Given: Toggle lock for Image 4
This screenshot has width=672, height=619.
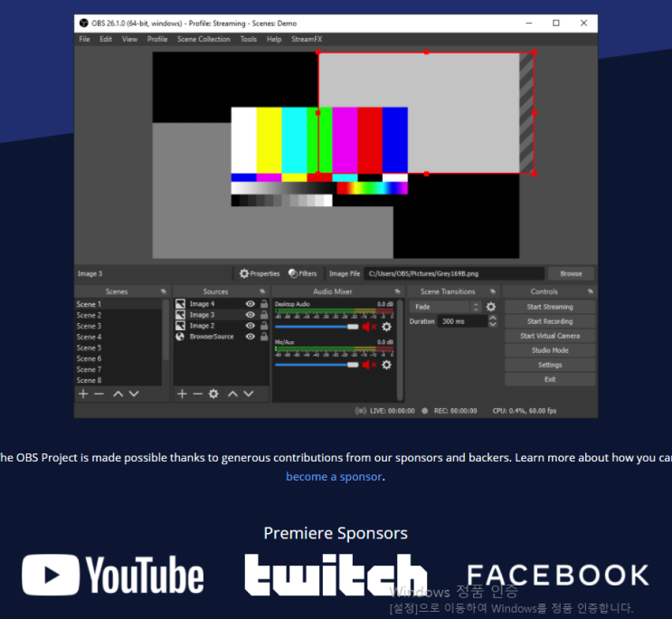Looking at the screenshot, I should (x=264, y=304).
